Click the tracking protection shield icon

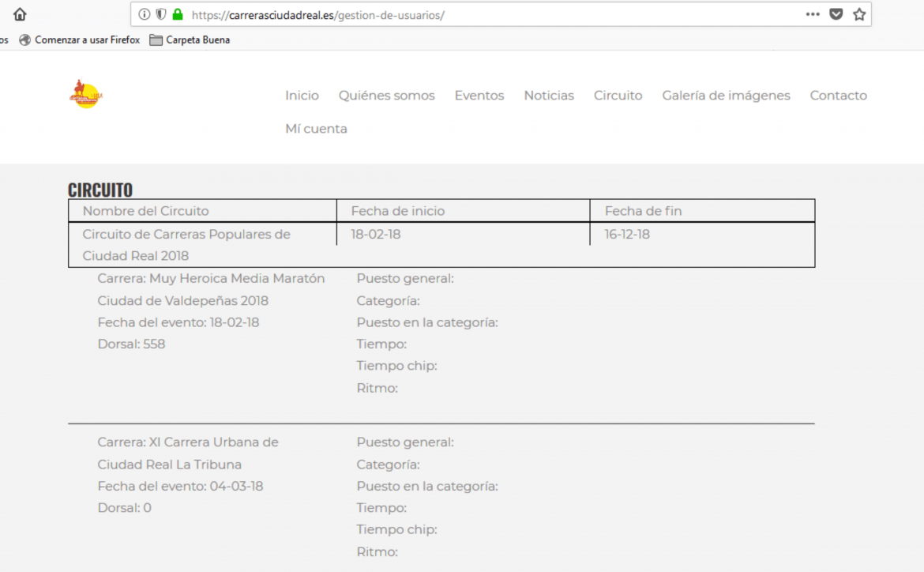tap(161, 14)
